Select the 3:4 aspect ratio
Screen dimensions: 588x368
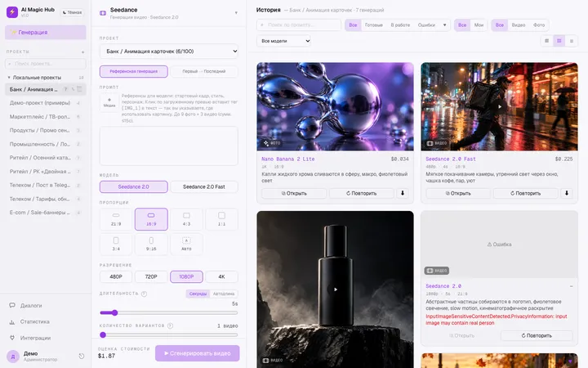[116, 244]
